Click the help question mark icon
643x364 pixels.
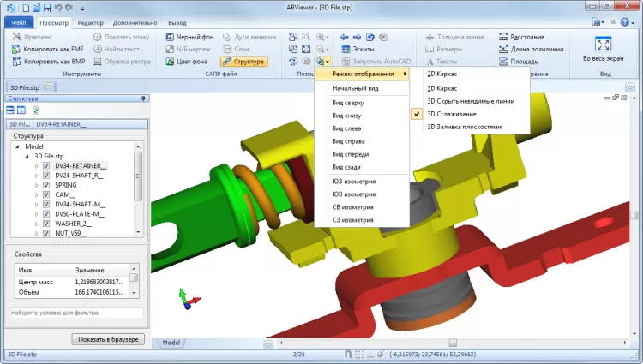[x=624, y=22]
